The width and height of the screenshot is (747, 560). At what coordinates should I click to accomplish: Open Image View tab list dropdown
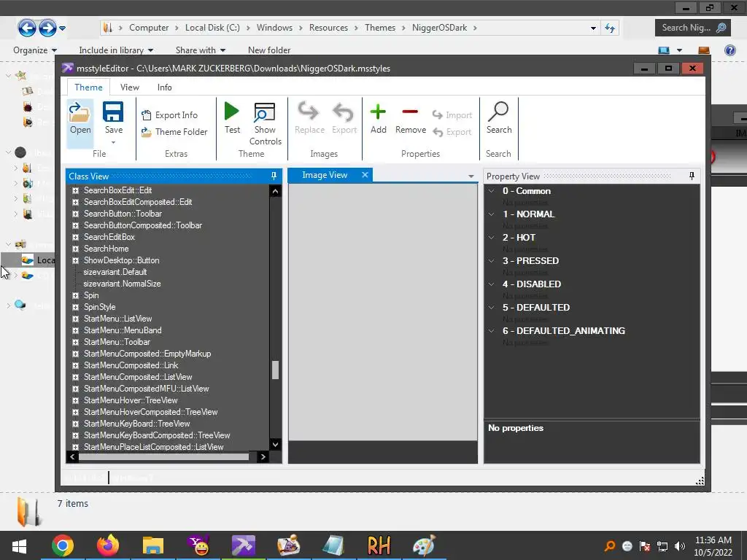[471, 176]
